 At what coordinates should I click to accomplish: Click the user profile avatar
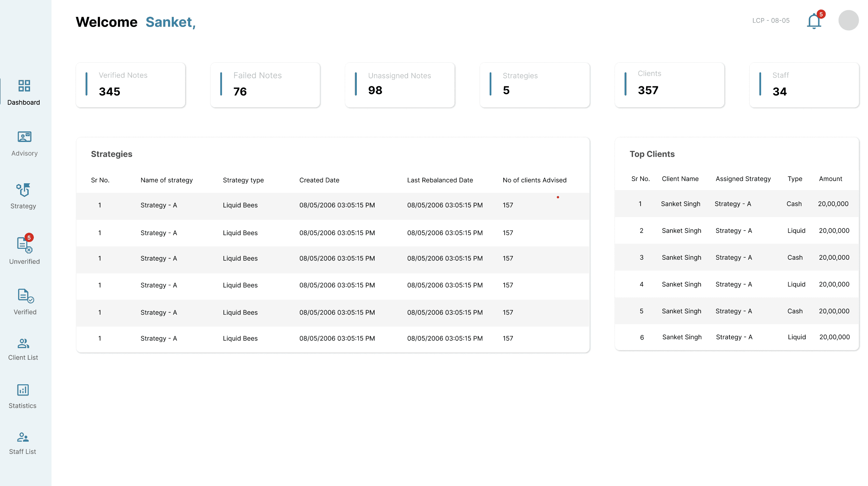[848, 20]
